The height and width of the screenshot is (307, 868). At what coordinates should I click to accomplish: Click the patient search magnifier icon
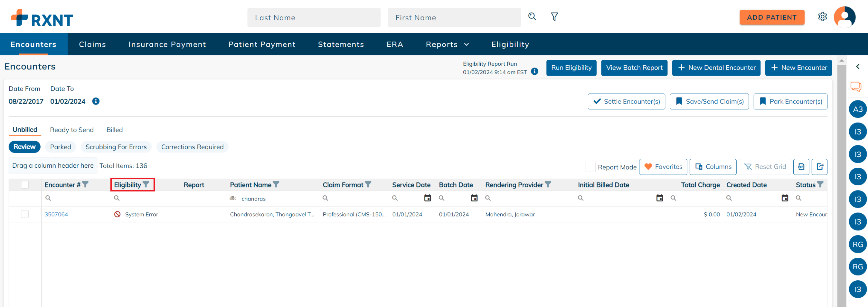(x=532, y=16)
